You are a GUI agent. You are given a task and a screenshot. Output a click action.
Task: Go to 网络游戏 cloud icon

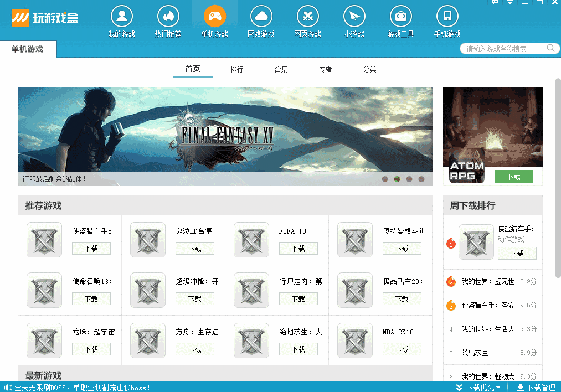pos(261,17)
